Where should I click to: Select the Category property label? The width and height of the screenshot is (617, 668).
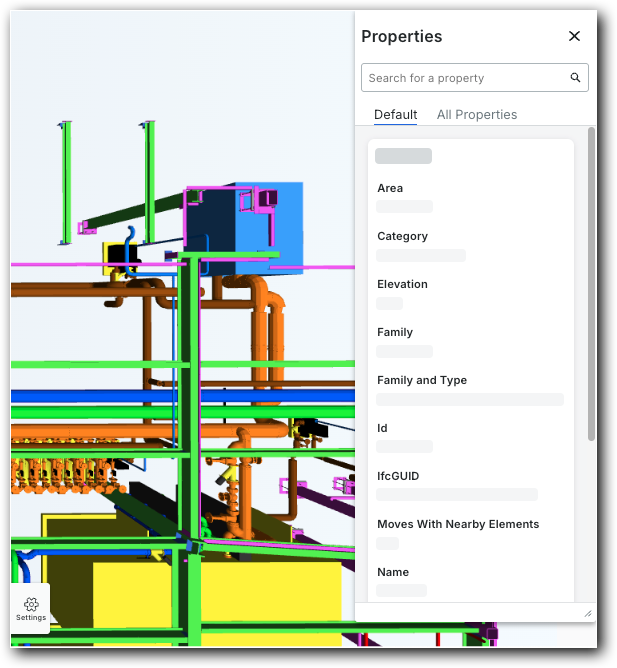[402, 236]
